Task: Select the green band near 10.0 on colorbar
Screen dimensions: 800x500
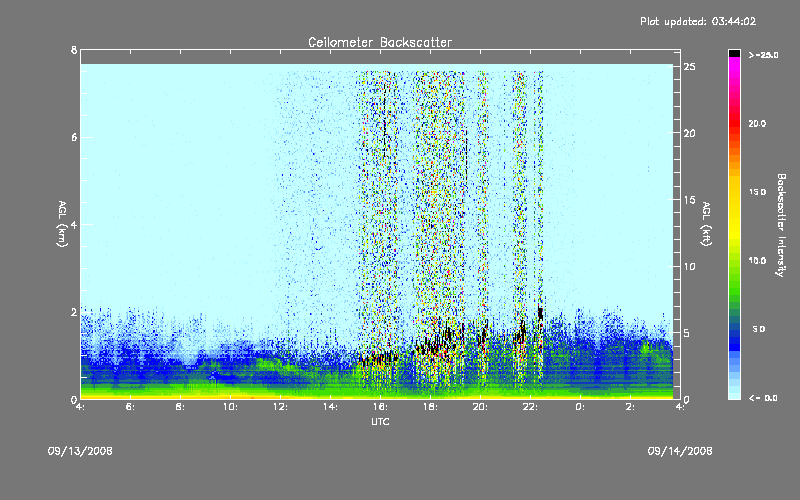Action: coord(734,263)
